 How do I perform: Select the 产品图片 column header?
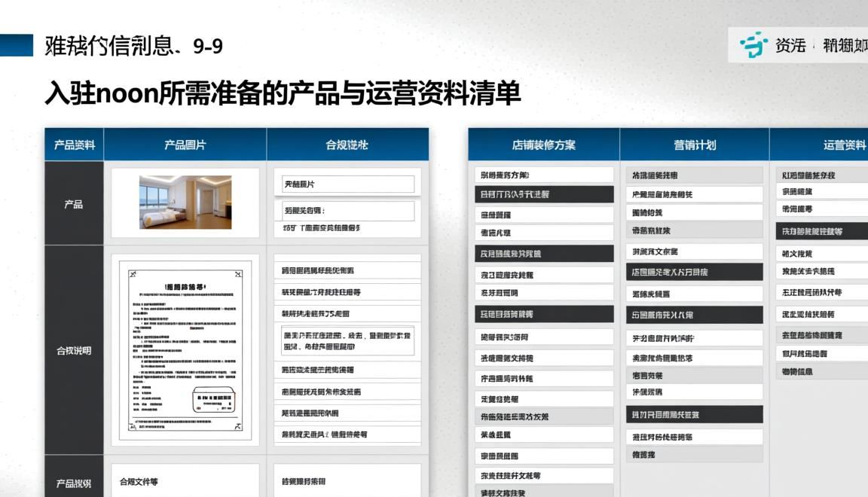[185, 145]
